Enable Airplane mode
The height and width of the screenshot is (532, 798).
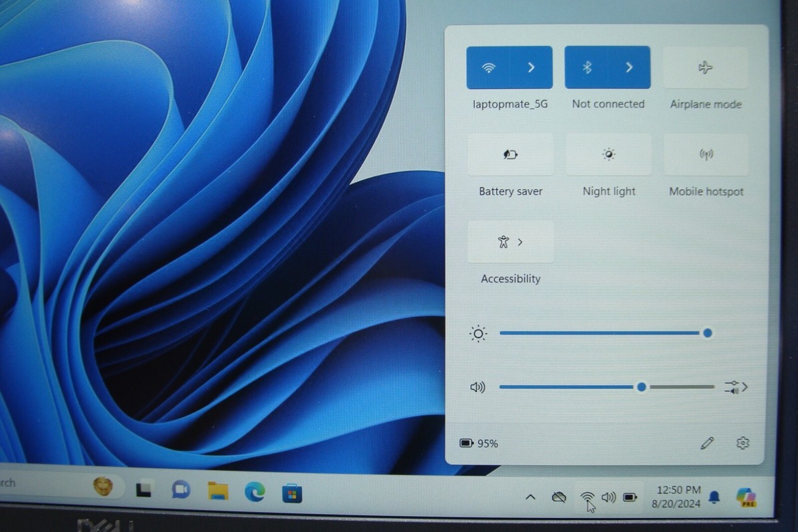[706, 67]
